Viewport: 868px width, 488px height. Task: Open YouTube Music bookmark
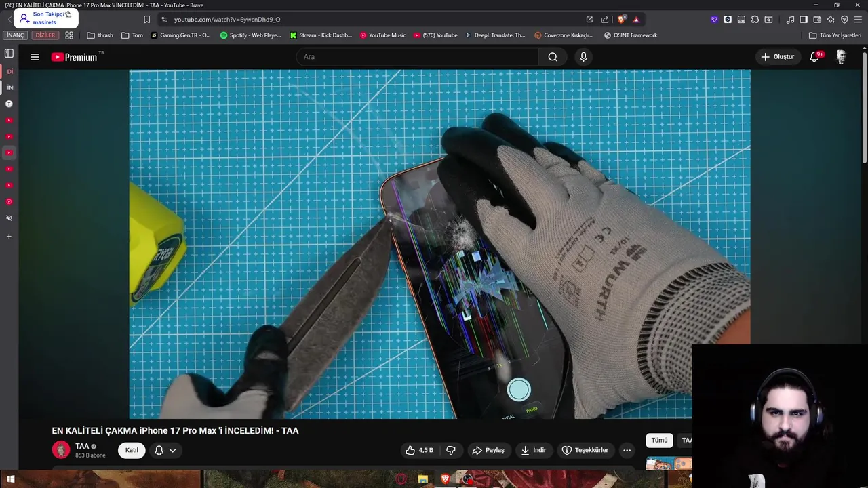point(382,35)
